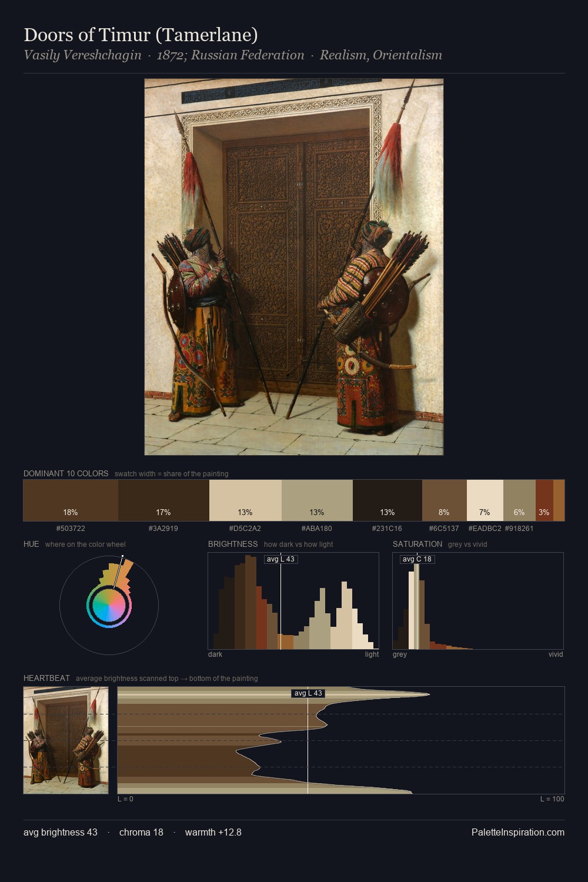588x882 pixels.
Task: Click the "SATURATION" section heading
Action: click(x=417, y=544)
